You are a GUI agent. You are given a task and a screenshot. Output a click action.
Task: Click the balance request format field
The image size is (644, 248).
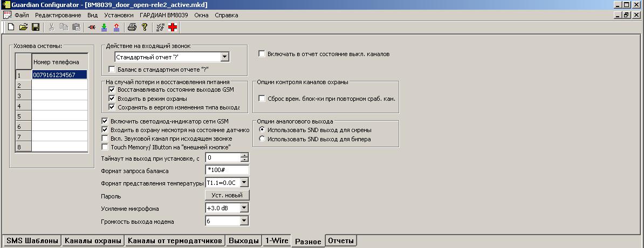227,170
